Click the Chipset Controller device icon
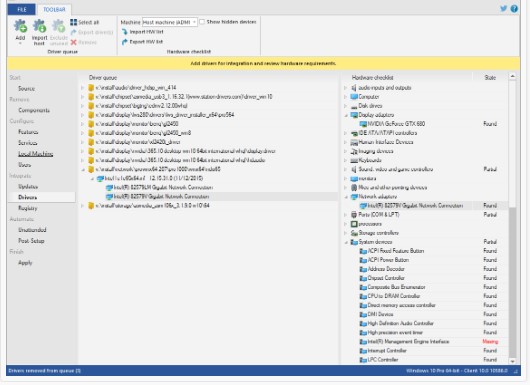Image resolution: width=530 pixels, height=385 pixels. click(363, 278)
